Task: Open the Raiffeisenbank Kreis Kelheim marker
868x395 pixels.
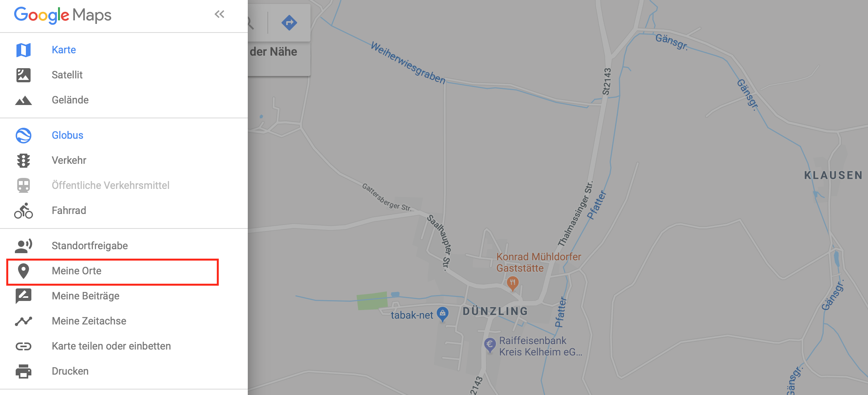Action: pos(490,345)
